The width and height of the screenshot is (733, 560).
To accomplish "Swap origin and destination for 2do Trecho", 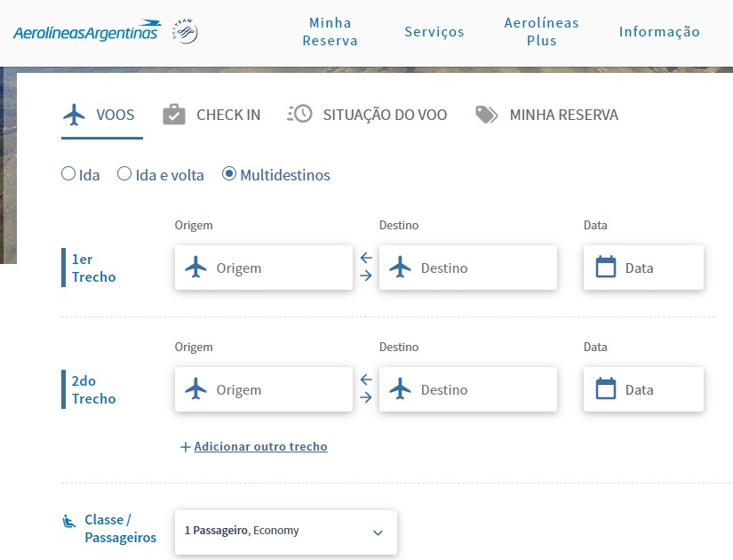I will [366, 389].
